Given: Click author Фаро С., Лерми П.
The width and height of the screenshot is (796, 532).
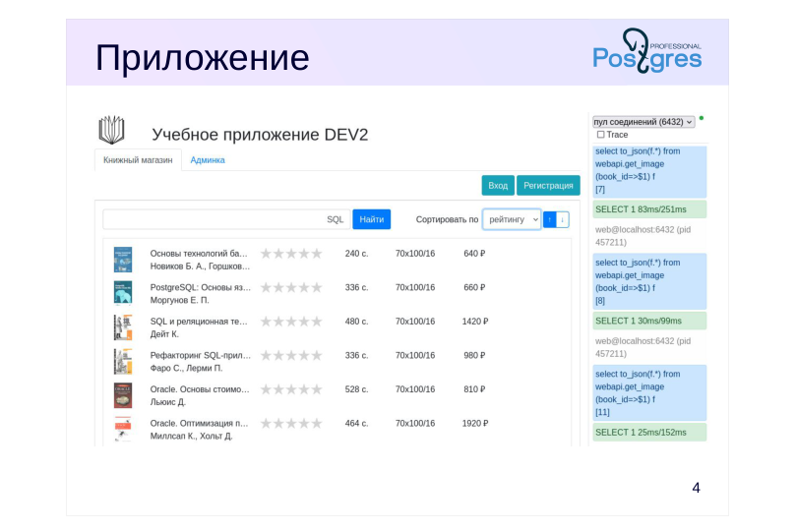Looking at the screenshot, I should coord(186,368).
